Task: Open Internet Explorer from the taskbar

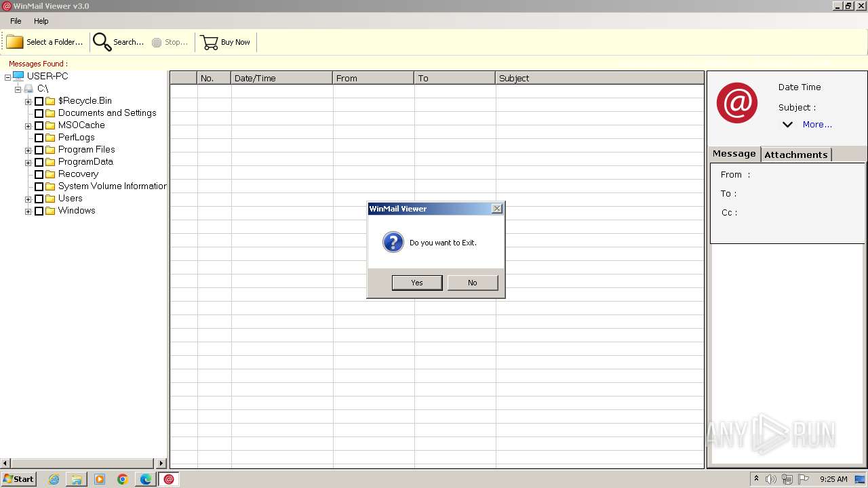Action: click(x=54, y=479)
